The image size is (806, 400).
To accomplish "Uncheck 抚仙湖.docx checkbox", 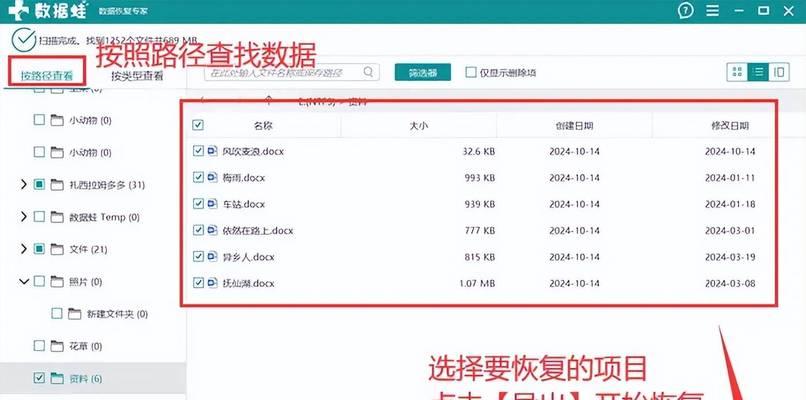I will 198,282.
